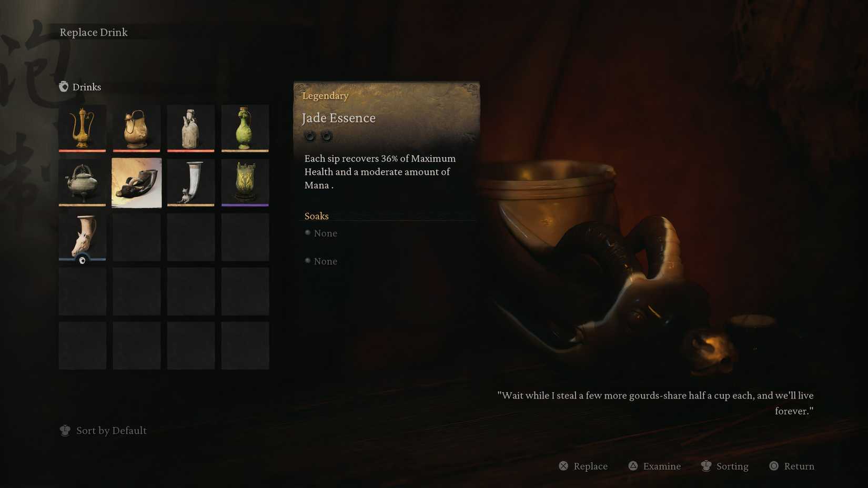Select the bronze tripod teapot icon
The height and width of the screenshot is (488, 868).
tap(82, 182)
